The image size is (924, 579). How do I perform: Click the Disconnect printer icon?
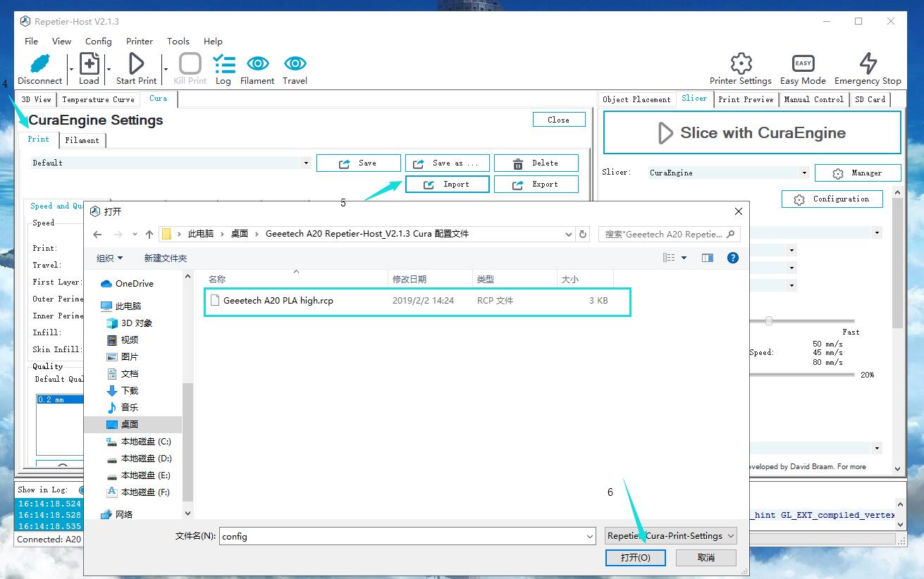tap(40, 63)
